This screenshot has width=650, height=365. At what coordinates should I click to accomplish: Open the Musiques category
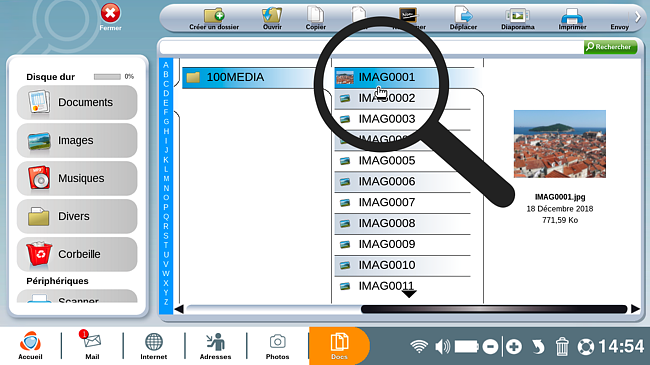tap(77, 178)
